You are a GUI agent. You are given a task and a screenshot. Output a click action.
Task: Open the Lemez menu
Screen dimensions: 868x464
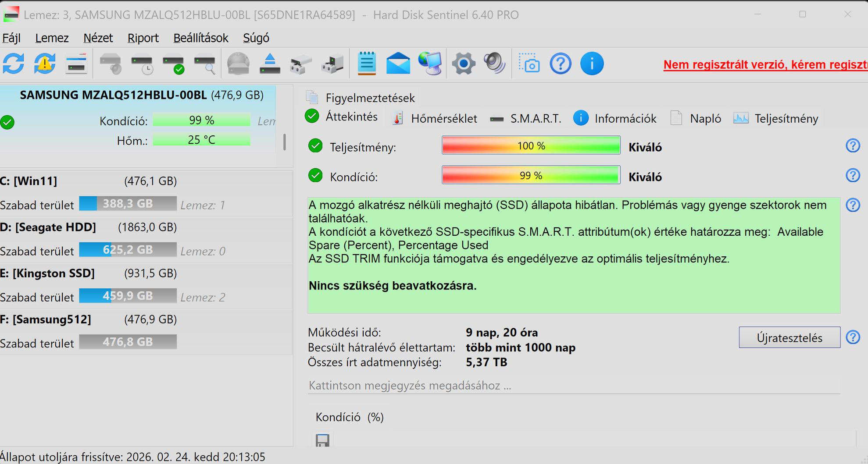click(52, 38)
